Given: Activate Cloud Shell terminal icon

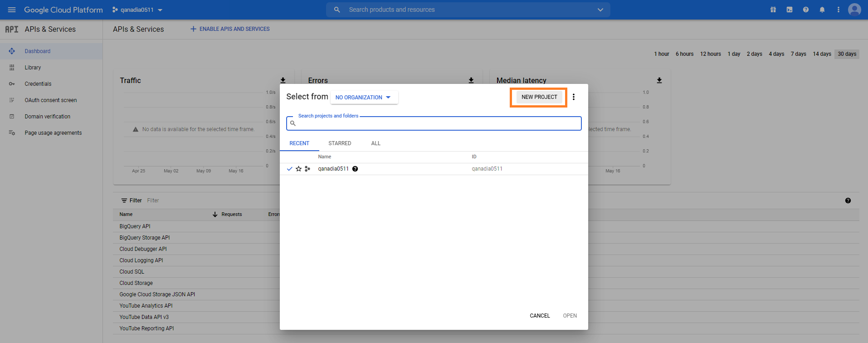Looking at the screenshot, I should 790,10.
